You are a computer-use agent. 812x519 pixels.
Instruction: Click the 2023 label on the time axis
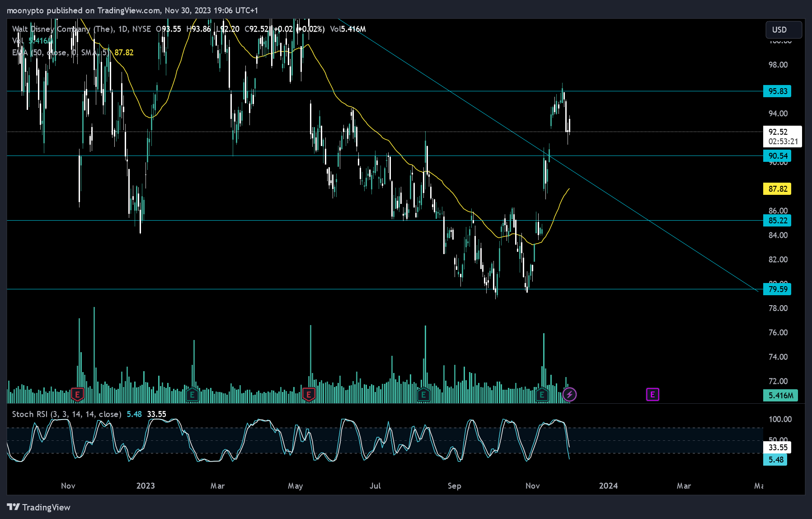pos(146,486)
